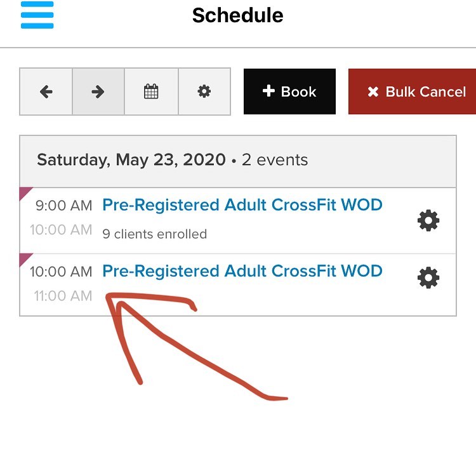Click the "9 clients enrolled" text
The width and height of the screenshot is (476, 473).
coord(154,234)
